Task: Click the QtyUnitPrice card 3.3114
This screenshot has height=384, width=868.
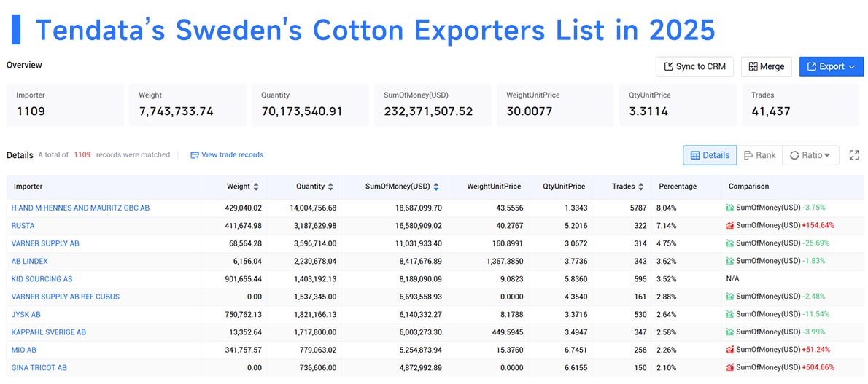Action: point(678,105)
